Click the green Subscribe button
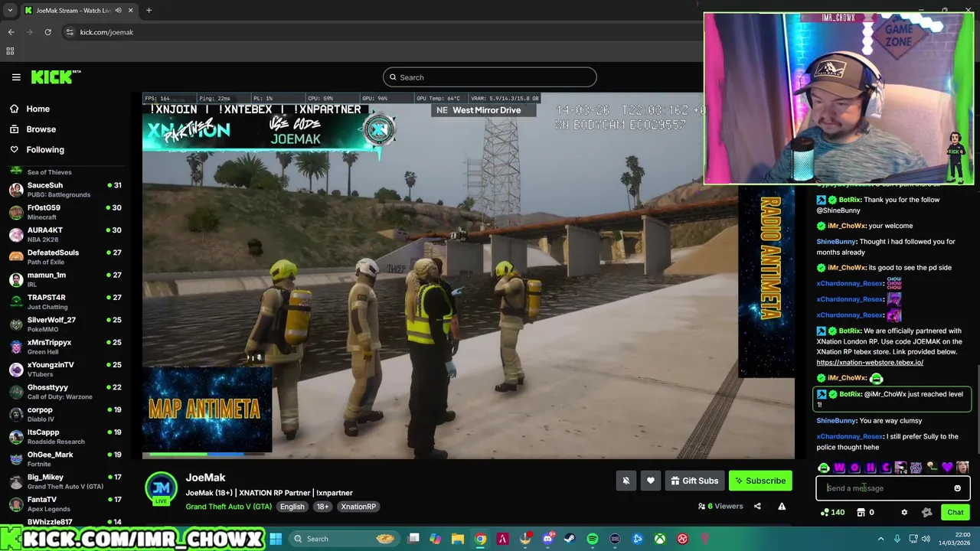This screenshot has width=980, height=551. click(760, 481)
